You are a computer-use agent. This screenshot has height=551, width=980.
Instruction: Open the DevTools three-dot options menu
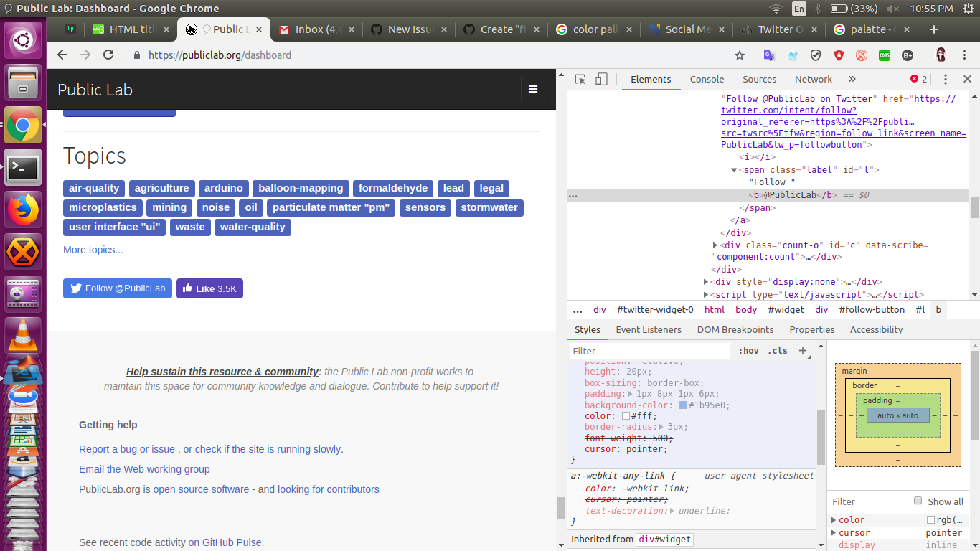946,80
